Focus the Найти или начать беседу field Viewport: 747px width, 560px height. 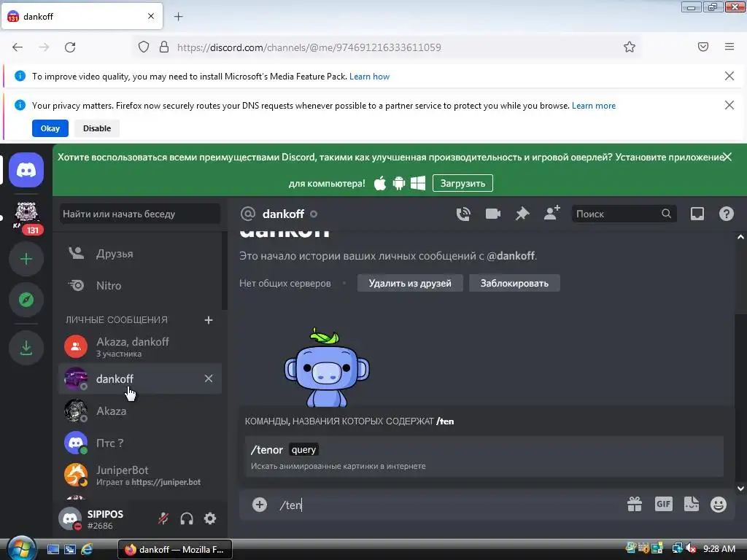[x=140, y=214]
